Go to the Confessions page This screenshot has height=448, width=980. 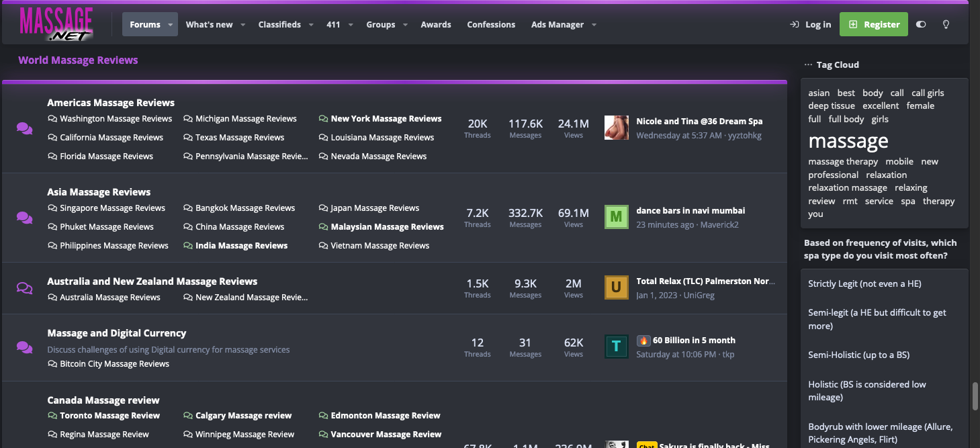pyautogui.click(x=491, y=25)
